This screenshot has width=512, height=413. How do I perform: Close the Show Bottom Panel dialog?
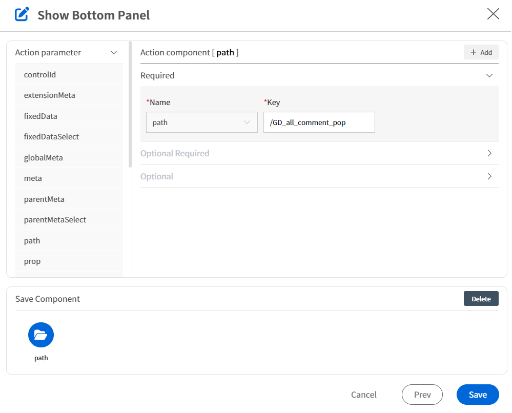[493, 14]
